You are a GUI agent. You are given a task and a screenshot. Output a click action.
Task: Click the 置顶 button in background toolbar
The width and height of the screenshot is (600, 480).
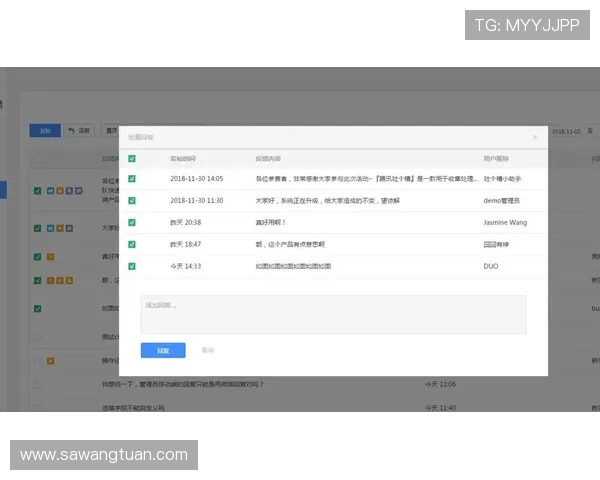pyautogui.click(x=110, y=131)
